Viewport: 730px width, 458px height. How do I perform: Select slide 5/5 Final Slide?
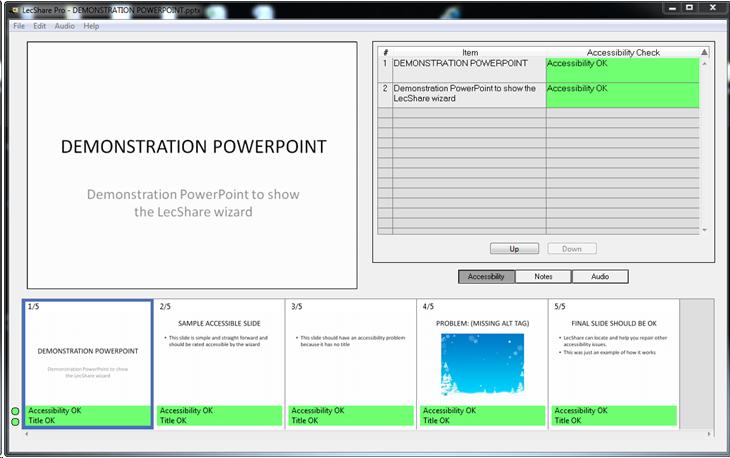[614, 363]
